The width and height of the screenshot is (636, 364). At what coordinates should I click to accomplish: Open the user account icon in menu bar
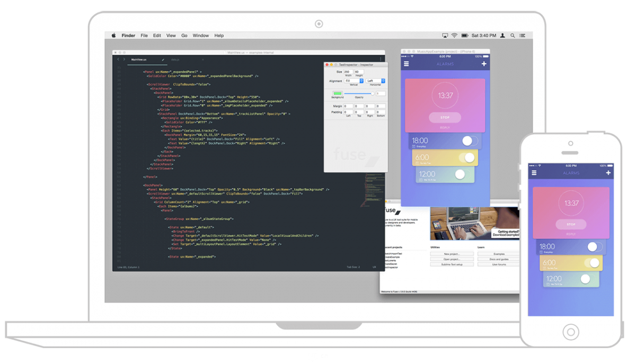tap(502, 35)
